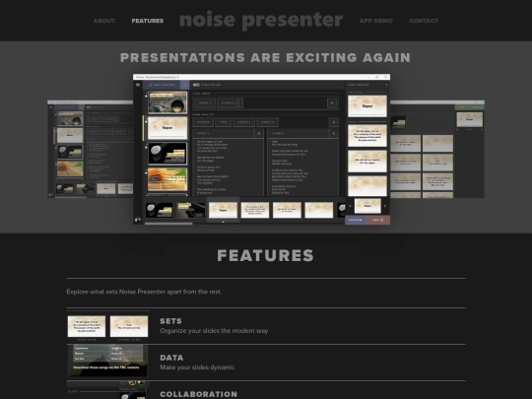Viewport: 532px width, 399px height.
Task: Click previous arrow in right background window preview
Action: [x=457, y=130]
